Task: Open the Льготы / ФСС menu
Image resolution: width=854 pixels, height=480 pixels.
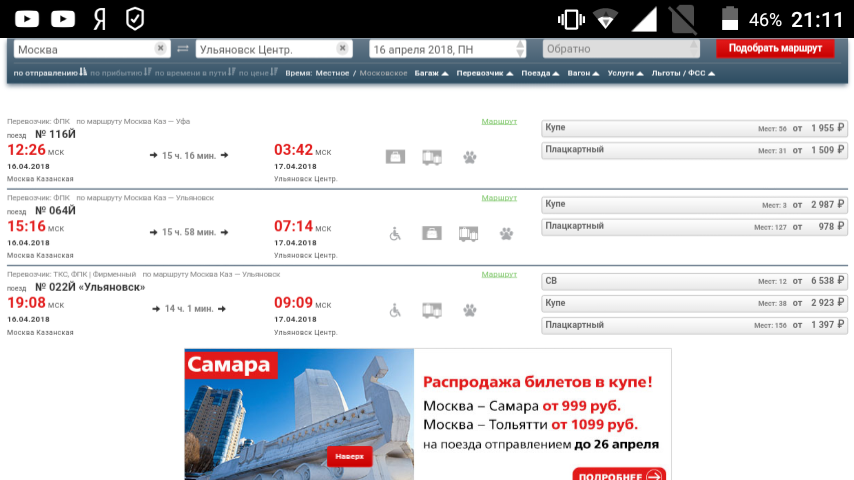Action: coord(682,73)
